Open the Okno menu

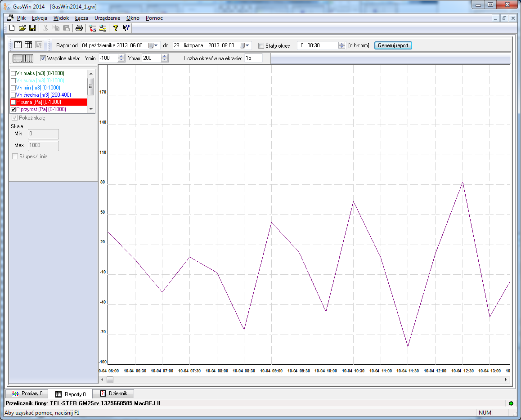click(133, 18)
